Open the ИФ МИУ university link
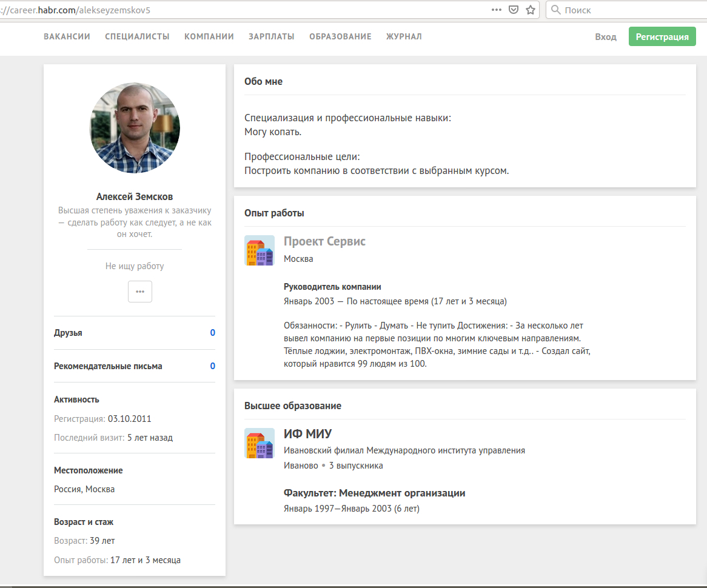This screenshot has width=707, height=588. point(307,434)
